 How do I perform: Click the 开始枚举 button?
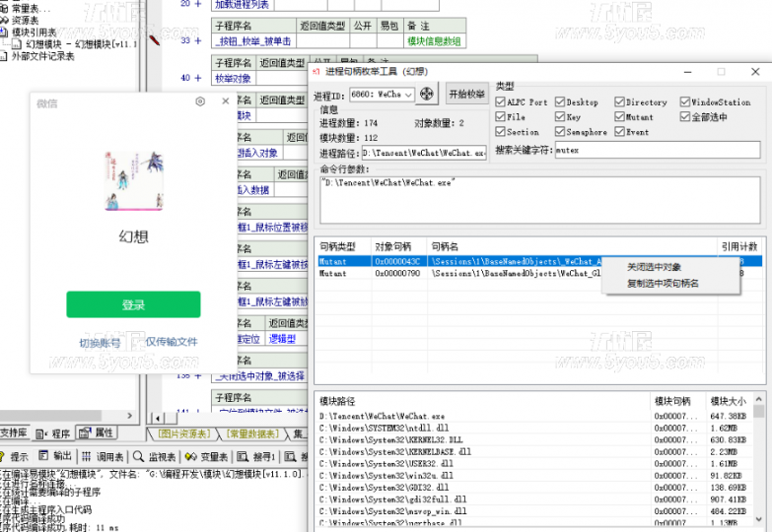(466, 94)
